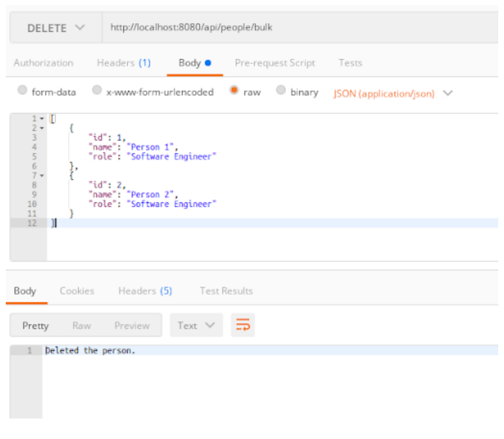Switch response to Preview mode
This screenshot has height=439, width=504.
(x=131, y=326)
